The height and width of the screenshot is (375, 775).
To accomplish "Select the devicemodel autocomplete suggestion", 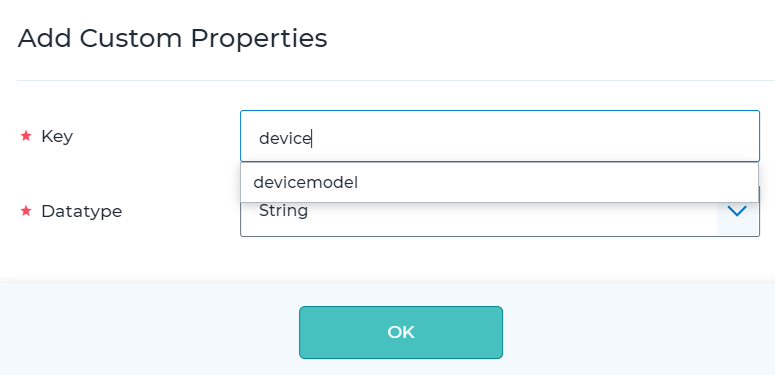I will point(499,183).
